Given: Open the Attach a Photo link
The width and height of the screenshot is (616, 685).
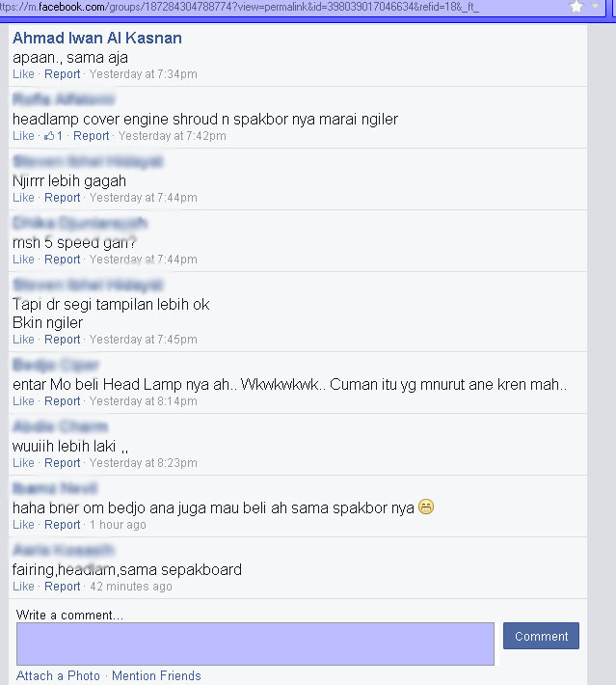Looking at the screenshot, I should [x=58, y=675].
